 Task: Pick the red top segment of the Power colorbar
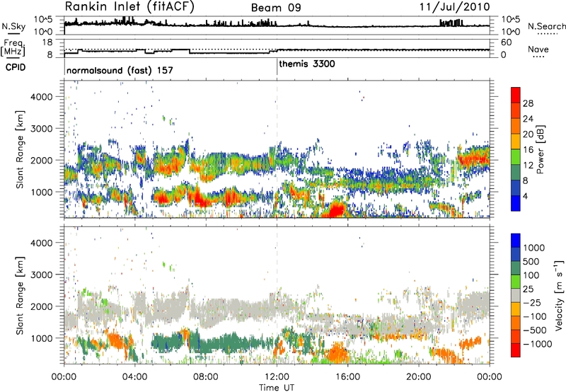[516, 95]
